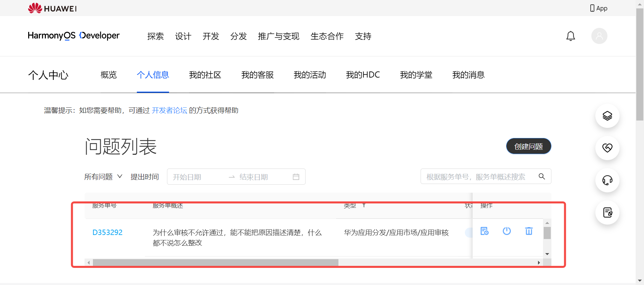Screen dimensions: 644x285
Task: Open the 分发 menu
Action: click(x=238, y=36)
